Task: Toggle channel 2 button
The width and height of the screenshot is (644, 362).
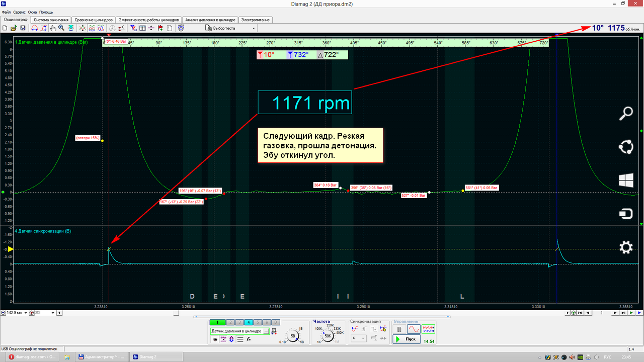Action: 230,322
